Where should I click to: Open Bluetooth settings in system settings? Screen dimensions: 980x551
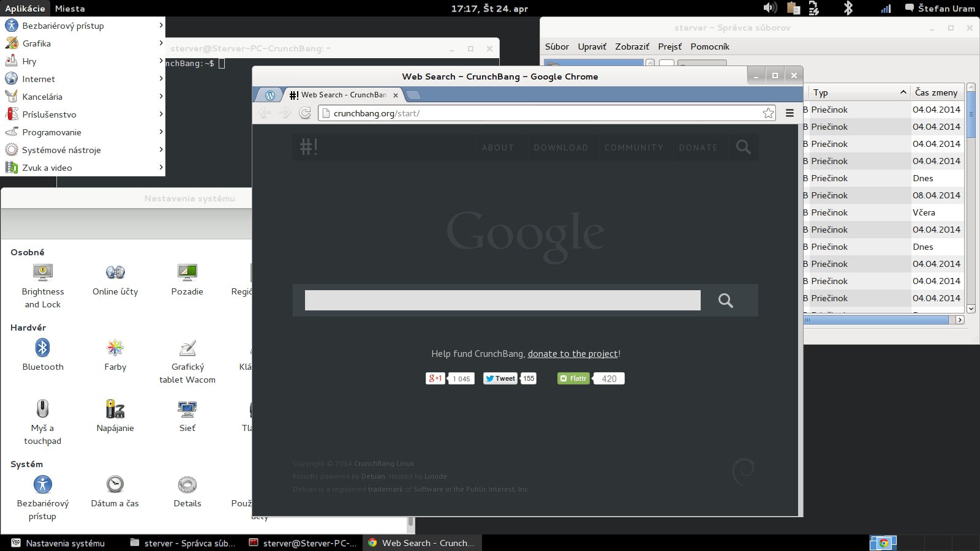click(x=43, y=355)
